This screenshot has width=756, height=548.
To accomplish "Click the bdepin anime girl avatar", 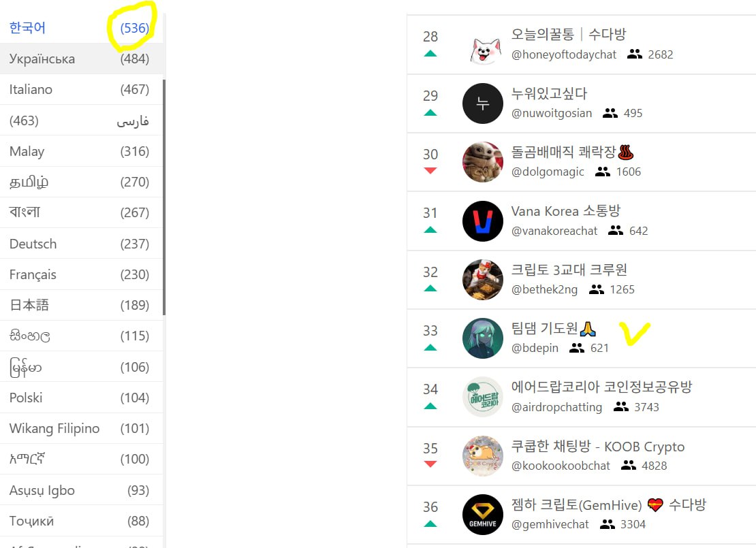I will coord(483,338).
